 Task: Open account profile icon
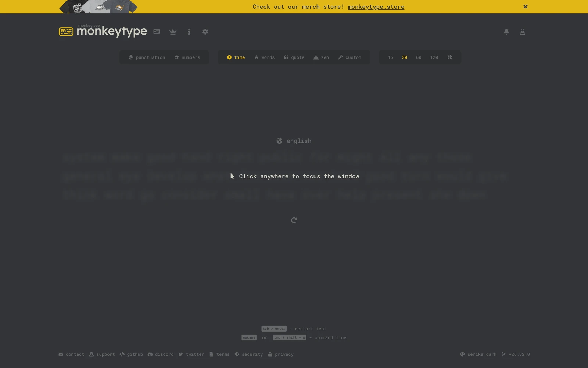[x=523, y=32]
